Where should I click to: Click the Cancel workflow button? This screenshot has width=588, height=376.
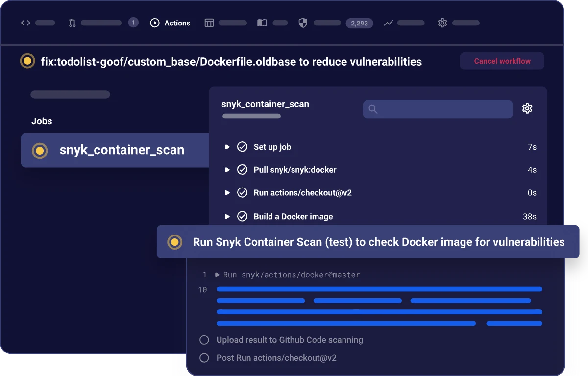coord(502,61)
